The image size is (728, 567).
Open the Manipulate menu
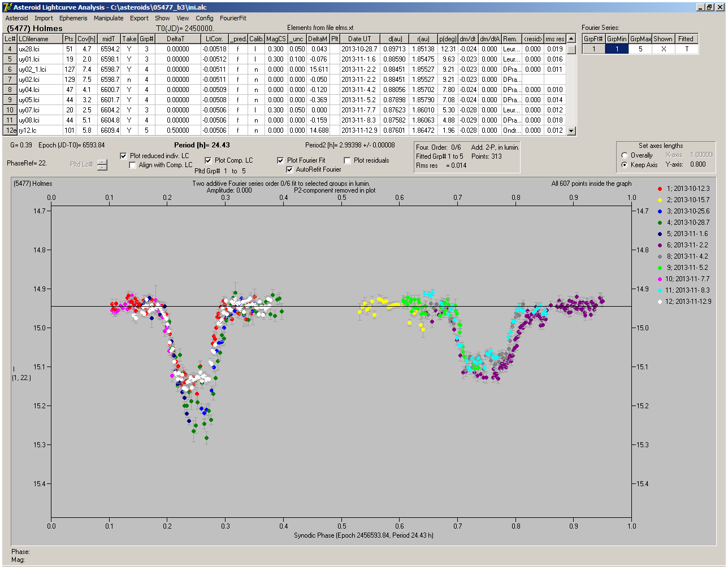coord(109,18)
